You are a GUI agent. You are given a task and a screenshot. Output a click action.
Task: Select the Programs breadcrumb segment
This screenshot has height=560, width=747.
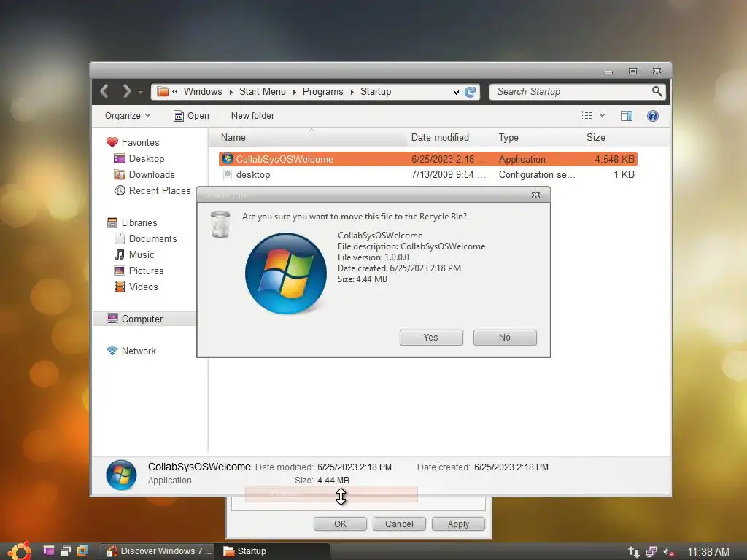coord(323,91)
